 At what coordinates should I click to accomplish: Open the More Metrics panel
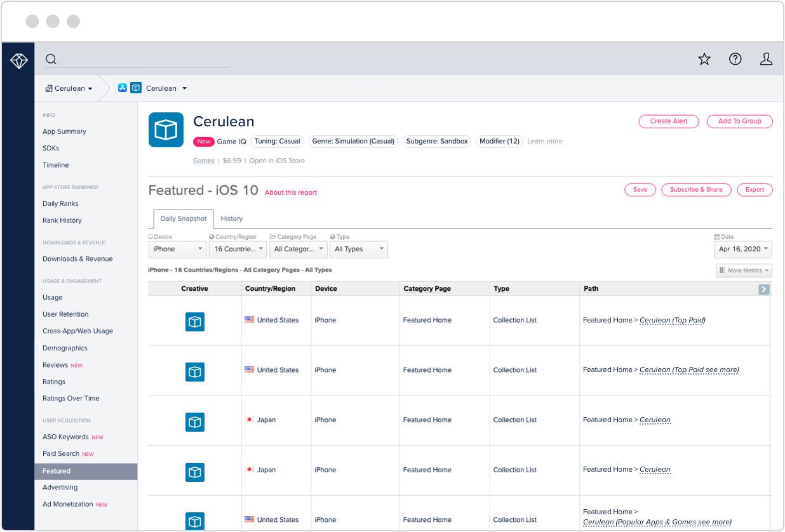(x=743, y=270)
